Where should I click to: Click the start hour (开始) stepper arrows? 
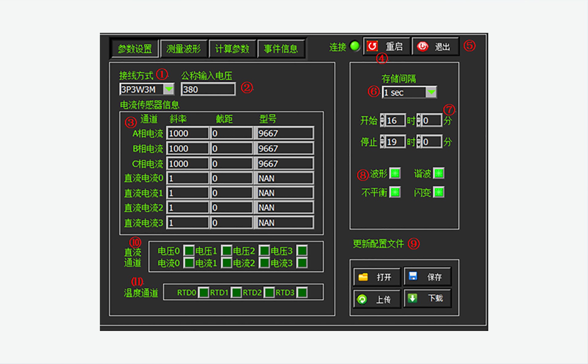coord(382,120)
